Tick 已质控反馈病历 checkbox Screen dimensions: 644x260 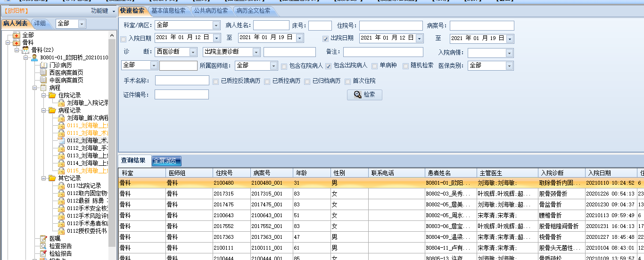pyautogui.click(x=216, y=81)
